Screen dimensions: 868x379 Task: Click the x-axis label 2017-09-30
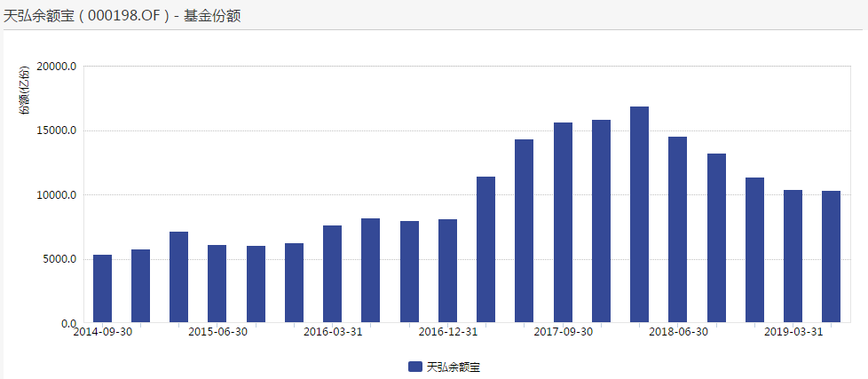click(563, 332)
